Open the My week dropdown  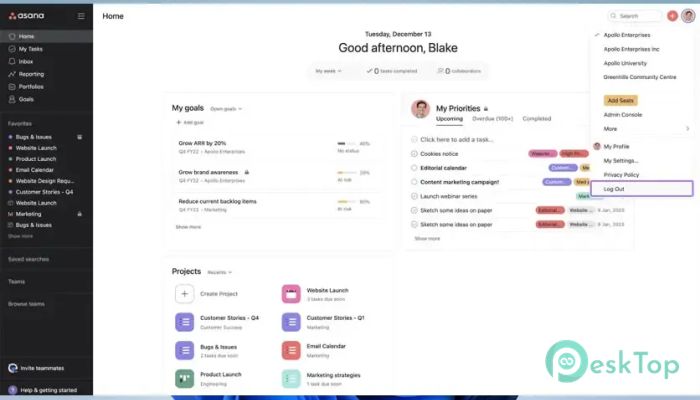(x=328, y=71)
